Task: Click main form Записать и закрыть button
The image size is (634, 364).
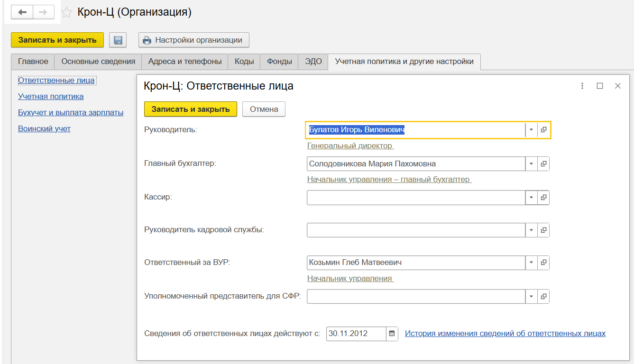Action: coord(57,40)
